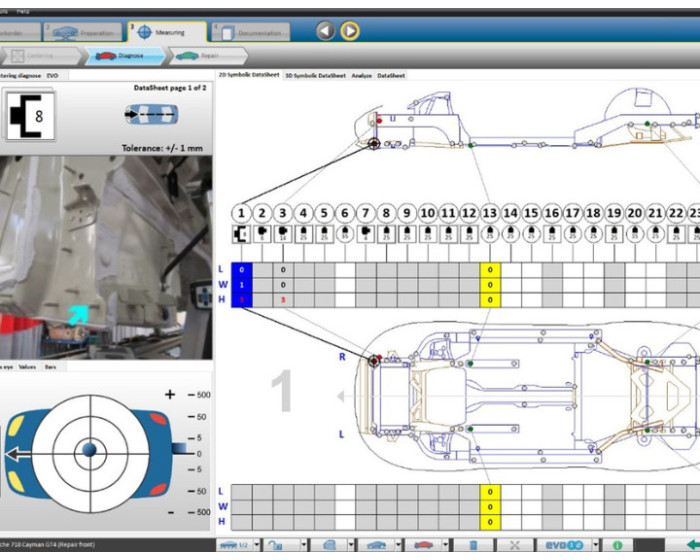Open the DataSheet tab
The height and width of the screenshot is (560, 700).
tap(391, 75)
